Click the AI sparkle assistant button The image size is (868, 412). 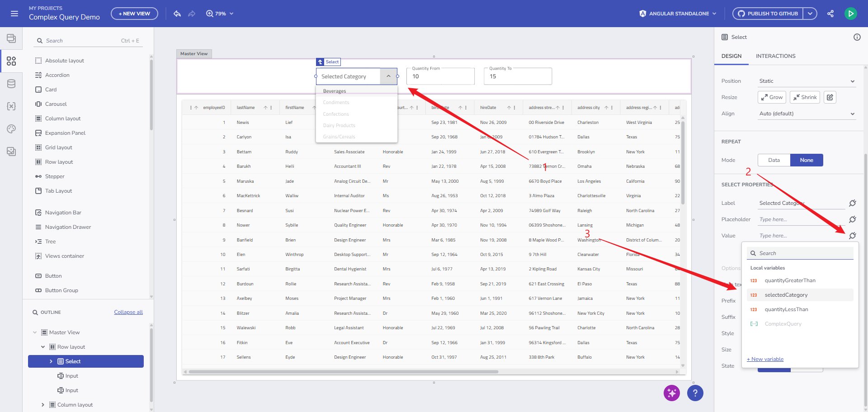click(x=671, y=393)
